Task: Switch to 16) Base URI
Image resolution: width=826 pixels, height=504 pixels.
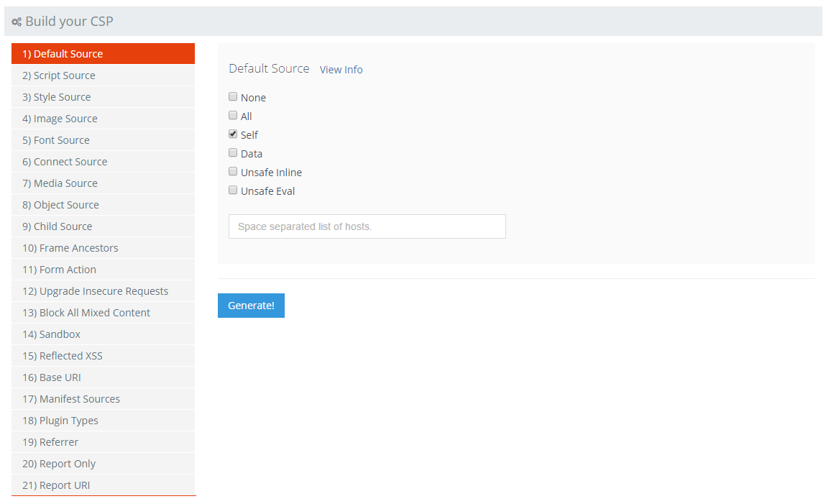Action: point(104,377)
